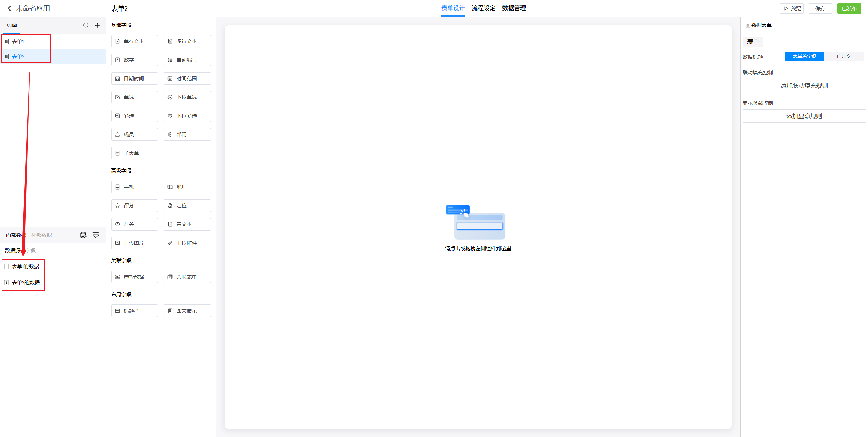The width and height of the screenshot is (868, 437).
Task: Add a 开关 switch field
Action: click(x=134, y=224)
